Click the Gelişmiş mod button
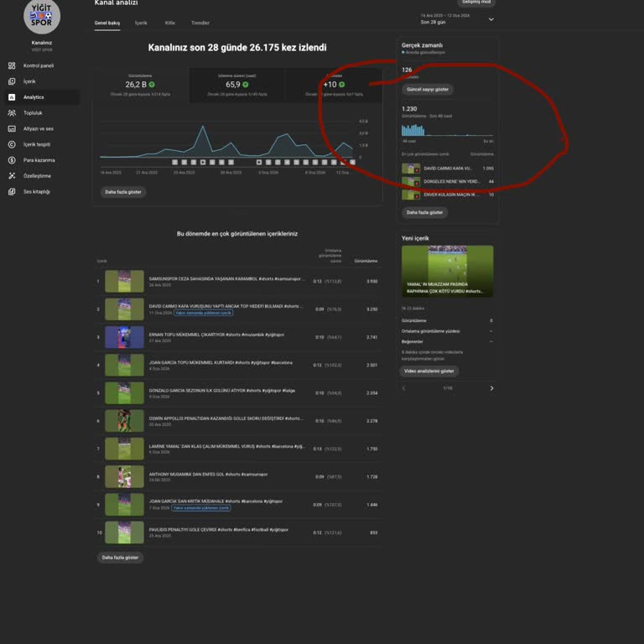The height and width of the screenshot is (644, 644). point(476,3)
